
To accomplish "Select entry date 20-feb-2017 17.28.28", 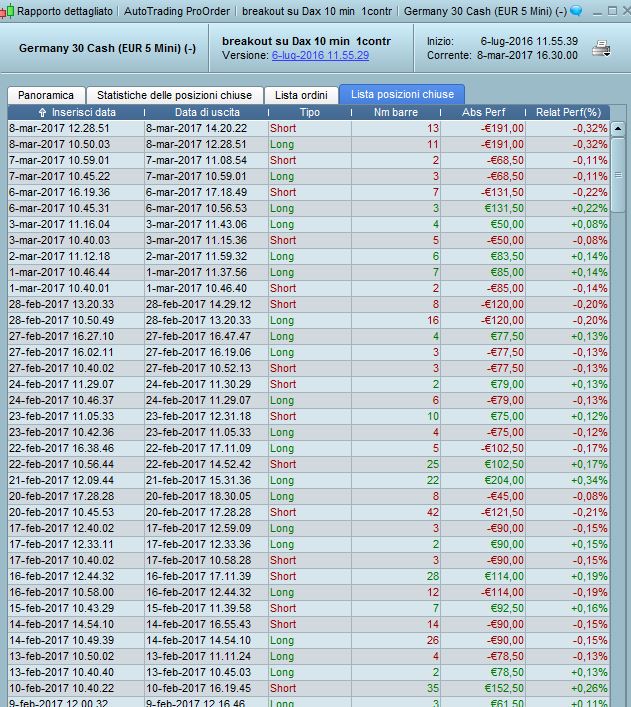I will click(x=61, y=496).
